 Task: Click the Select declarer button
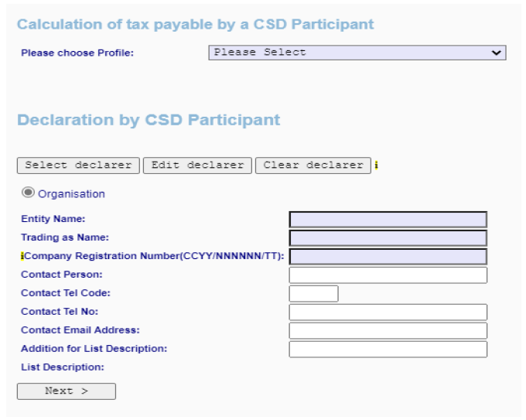click(x=78, y=166)
